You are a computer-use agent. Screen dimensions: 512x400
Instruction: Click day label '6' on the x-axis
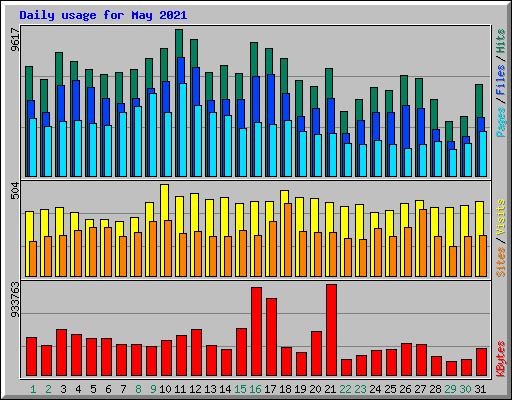pyautogui.click(x=108, y=389)
